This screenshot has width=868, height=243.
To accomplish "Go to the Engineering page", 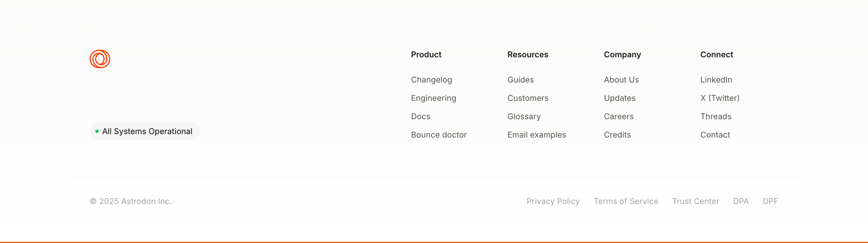I will click(433, 98).
